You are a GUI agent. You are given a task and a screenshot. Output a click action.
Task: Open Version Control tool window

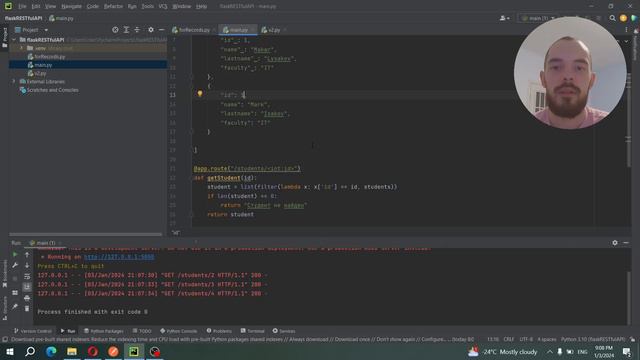(x=33, y=331)
